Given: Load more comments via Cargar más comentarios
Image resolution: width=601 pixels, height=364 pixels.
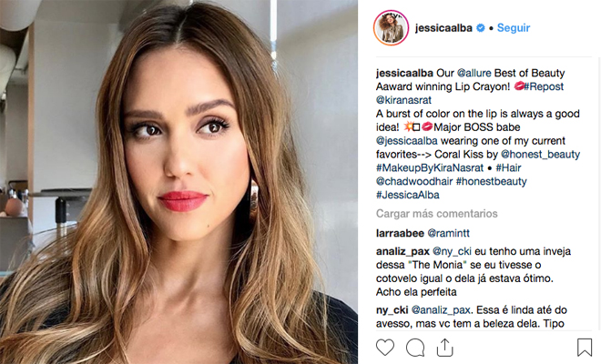Looking at the screenshot, I should tap(436, 214).
